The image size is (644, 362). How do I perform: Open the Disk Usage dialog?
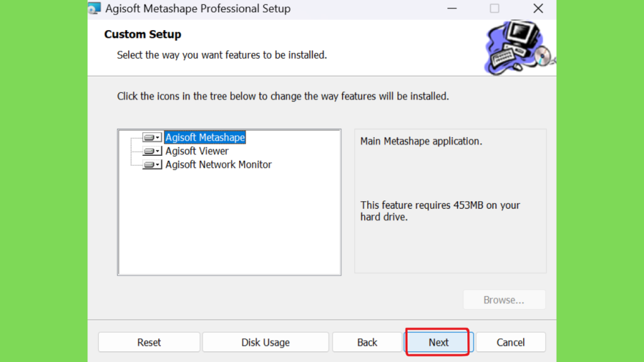tap(265, 343)
